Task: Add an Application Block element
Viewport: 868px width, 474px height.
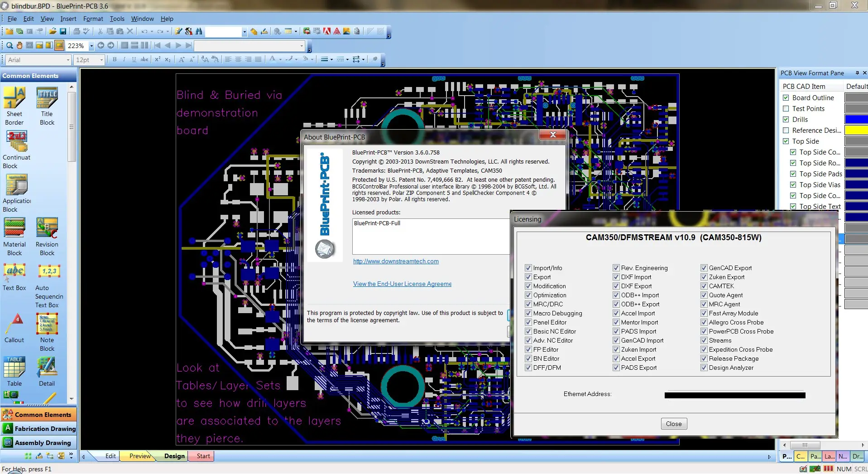Action: point(17,193)
